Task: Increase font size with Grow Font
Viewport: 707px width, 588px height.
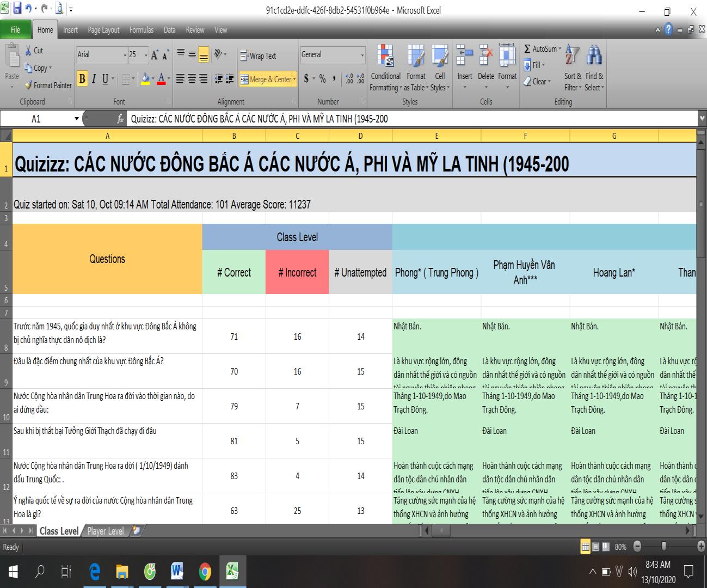Action: [x=155, y=55]
